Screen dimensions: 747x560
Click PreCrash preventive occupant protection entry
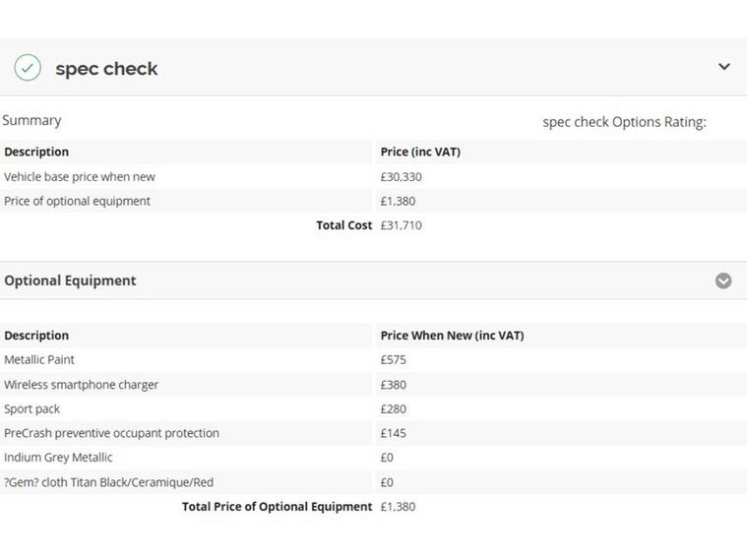(111, 433)
